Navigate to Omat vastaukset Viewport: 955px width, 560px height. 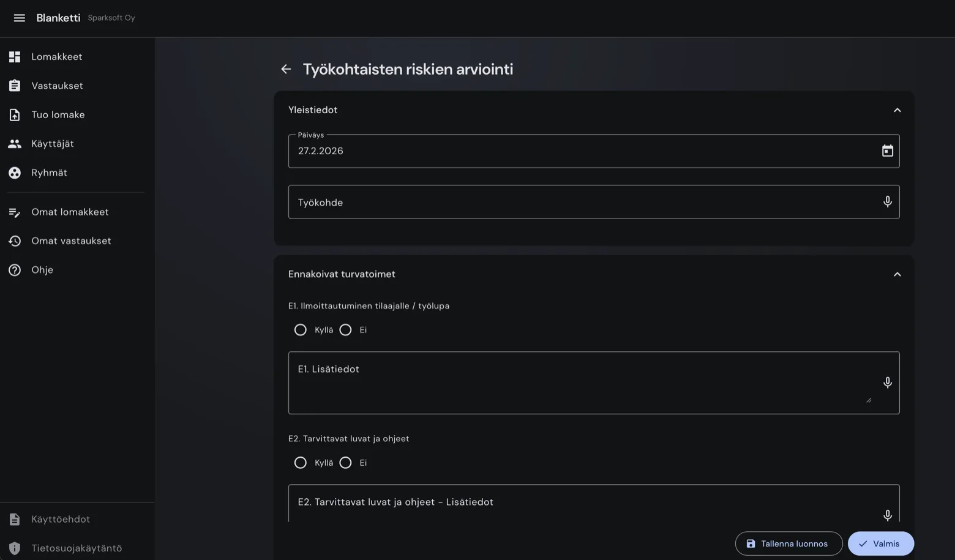click(x=71, y=241)
